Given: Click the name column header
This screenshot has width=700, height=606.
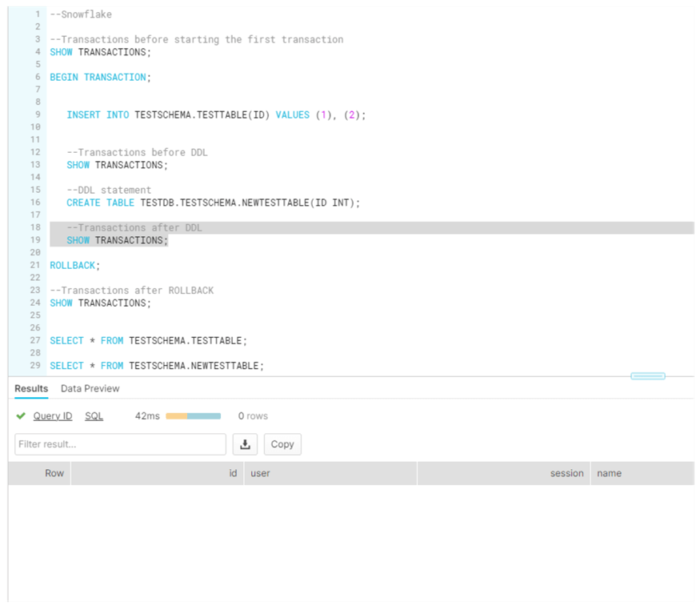Looking at the screenshot, I should [x=609, y=472].
